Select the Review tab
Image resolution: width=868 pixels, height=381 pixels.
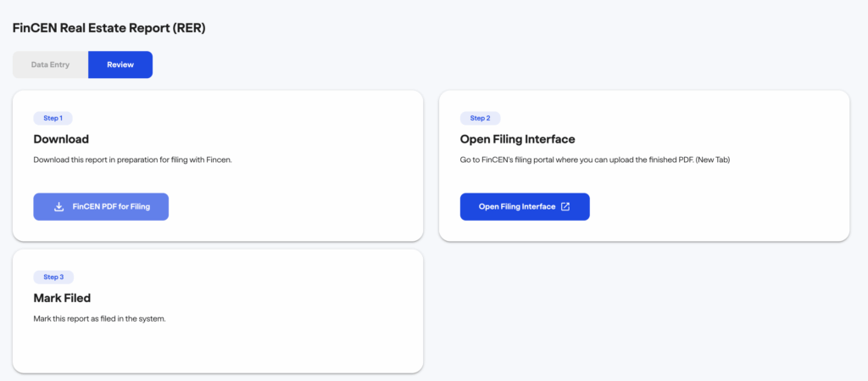120,64
